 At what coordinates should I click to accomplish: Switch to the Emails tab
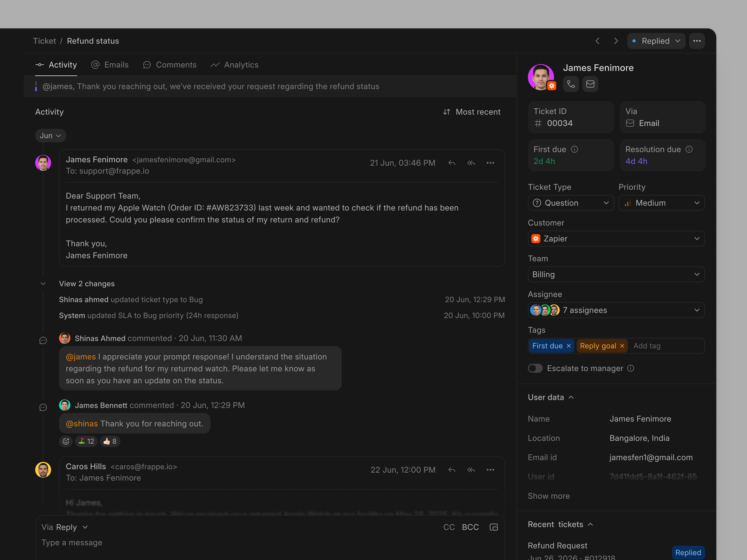tap(110, 65)
